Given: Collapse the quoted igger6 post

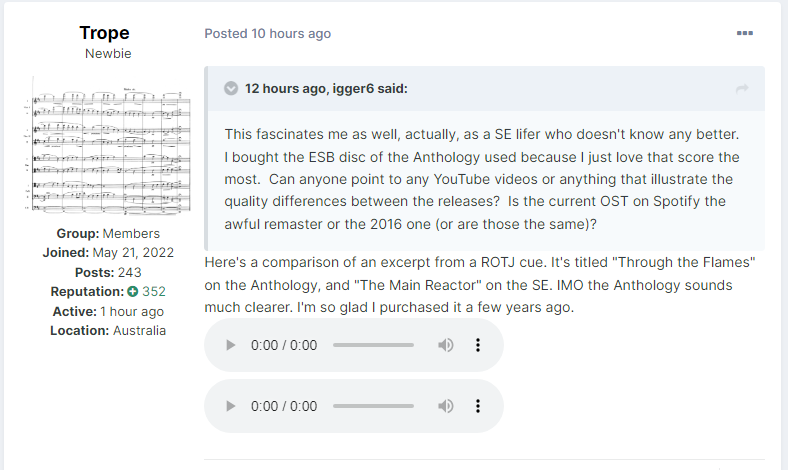Looking at the screenshot, I should click(x=231, y=88).
